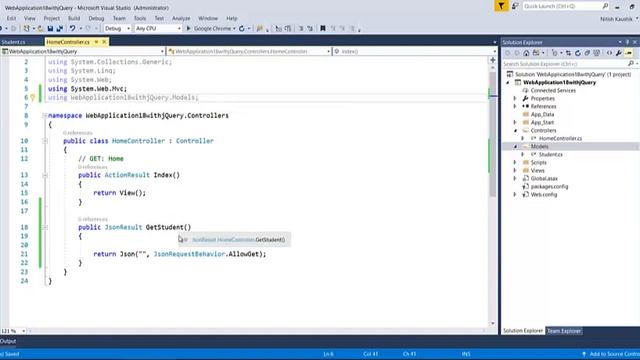The height and width of the screenshot is (360, 640).
Task: Click the Toggle Bookmark icon
Action: 322,29
